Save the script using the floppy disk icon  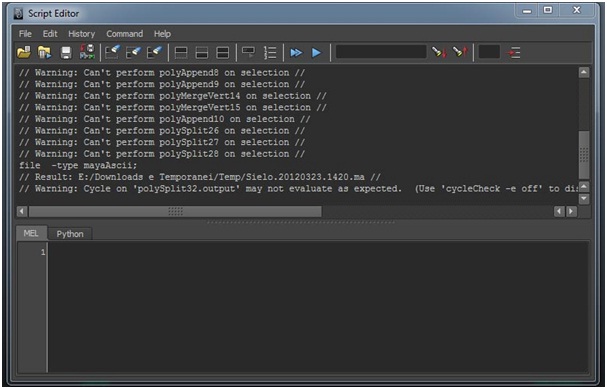pyautogui.click(x=66, y=53)
